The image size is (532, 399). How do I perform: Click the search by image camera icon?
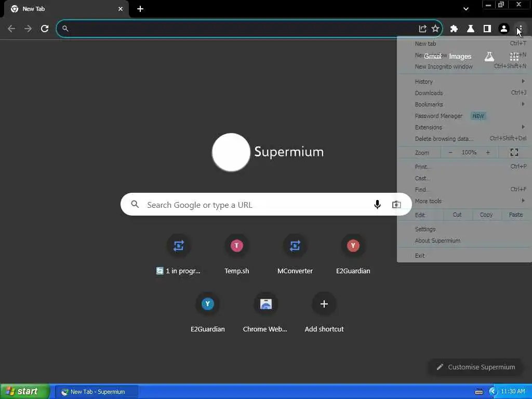[396, 204]
